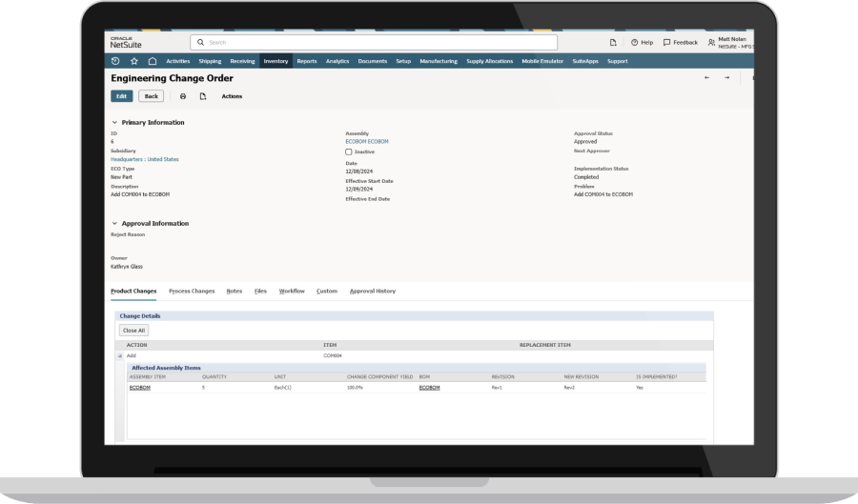Go to the Home icon

152,61
